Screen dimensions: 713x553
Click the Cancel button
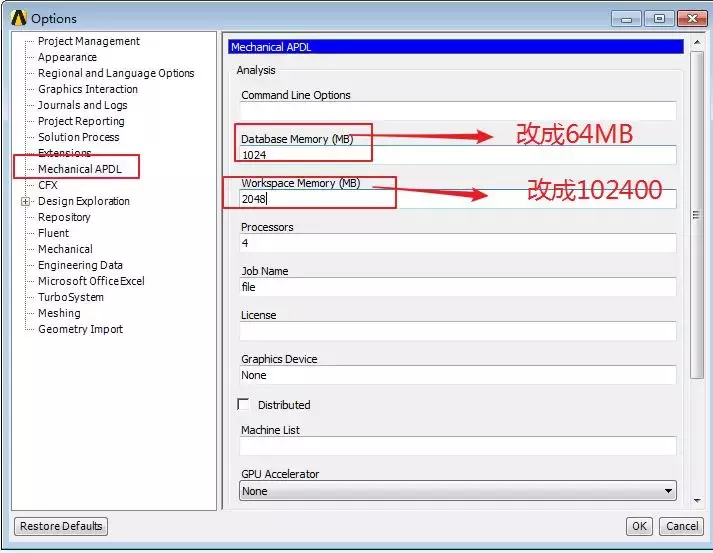(x=682, y=526)
